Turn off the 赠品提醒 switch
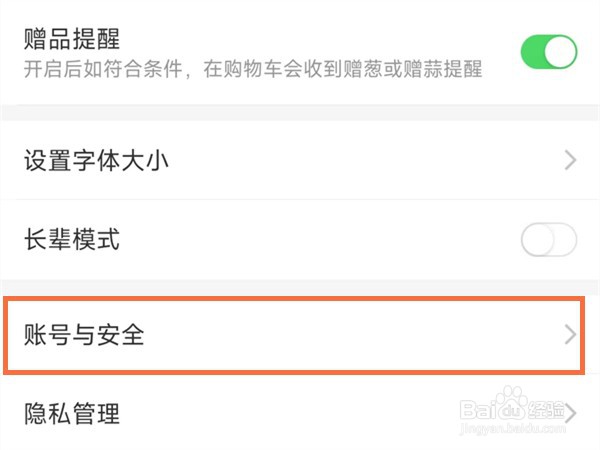 click(x=549, y=52)
